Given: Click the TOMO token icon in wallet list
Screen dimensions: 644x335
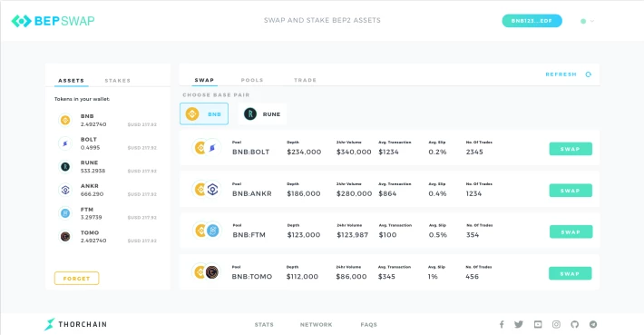Looking at the screenshot, I should [65, 236].
